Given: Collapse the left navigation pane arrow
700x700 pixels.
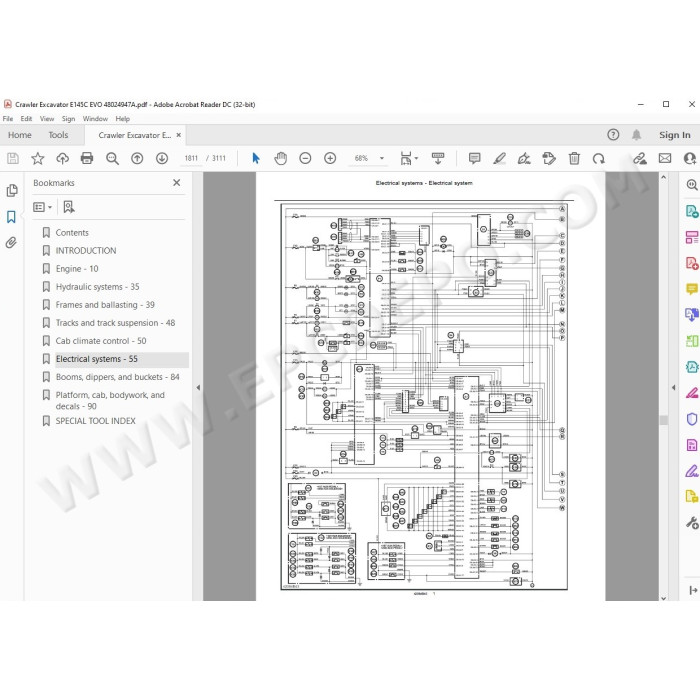Looking at the screenshot, I should (x=198, y=388).
